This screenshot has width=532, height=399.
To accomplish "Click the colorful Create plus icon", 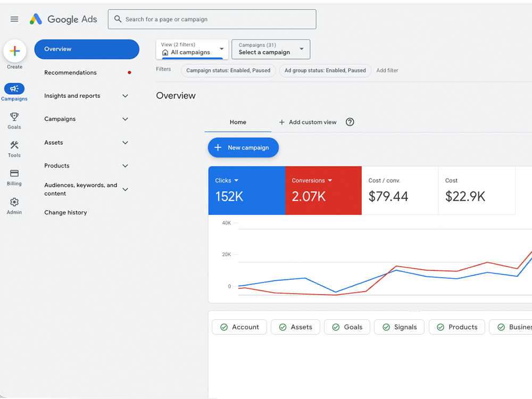I will [15, 51].
